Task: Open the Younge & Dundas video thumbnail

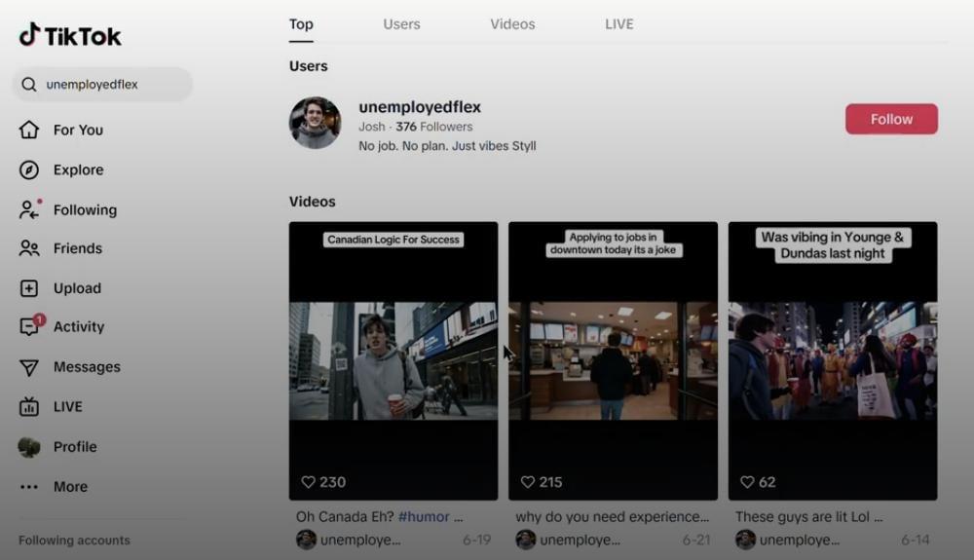Action: [x=833, y=360]
